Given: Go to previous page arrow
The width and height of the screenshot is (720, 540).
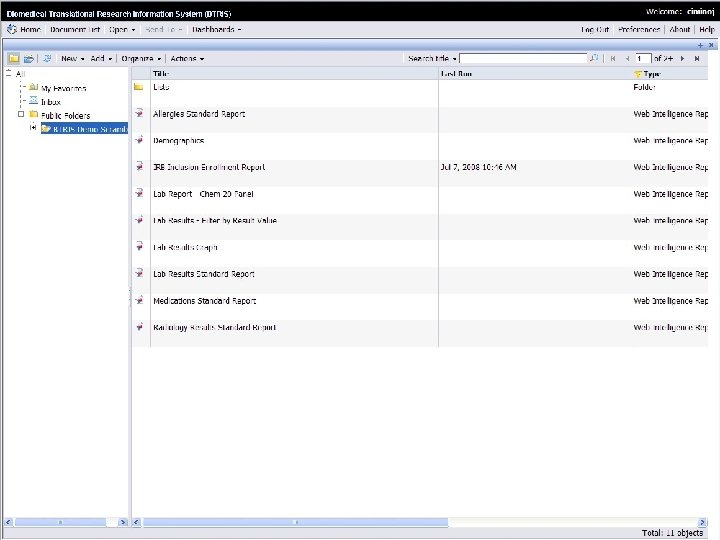Looking at the screenshot, I should click(627, 59).
